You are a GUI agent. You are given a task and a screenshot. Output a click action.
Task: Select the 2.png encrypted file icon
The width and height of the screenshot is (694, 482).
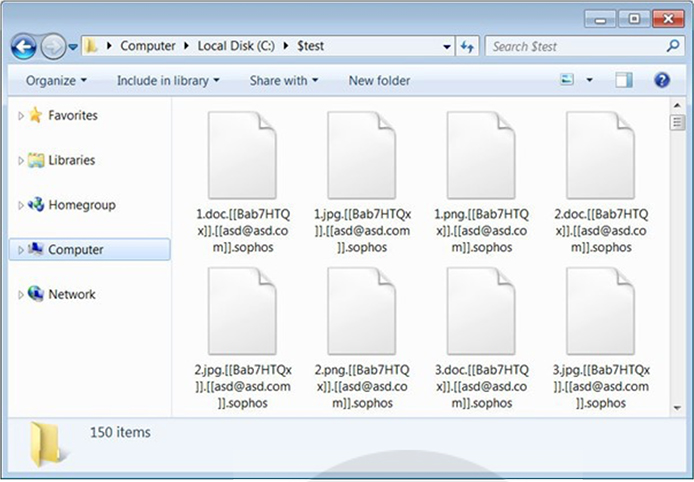pyautogui.click(x=362, y=311)
